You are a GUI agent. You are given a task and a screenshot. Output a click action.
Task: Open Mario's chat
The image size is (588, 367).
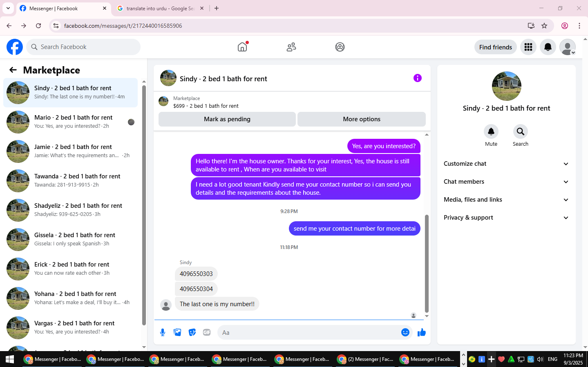(x=70, y=122)
